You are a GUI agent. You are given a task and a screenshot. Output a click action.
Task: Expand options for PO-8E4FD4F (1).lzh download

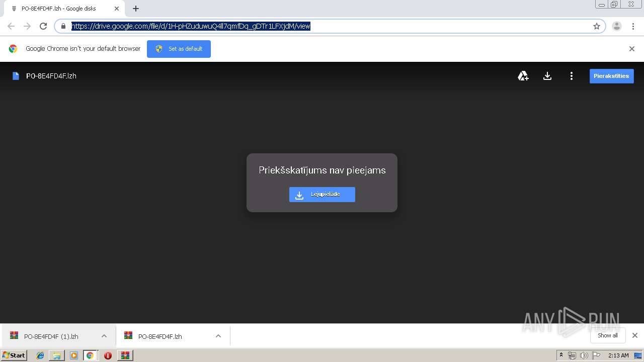104,336
